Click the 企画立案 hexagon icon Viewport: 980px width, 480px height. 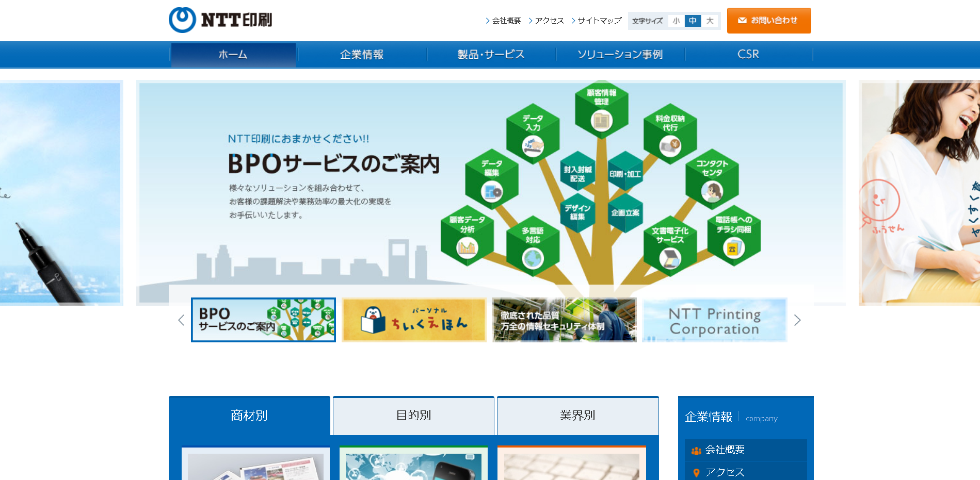[x=625, y=212]
